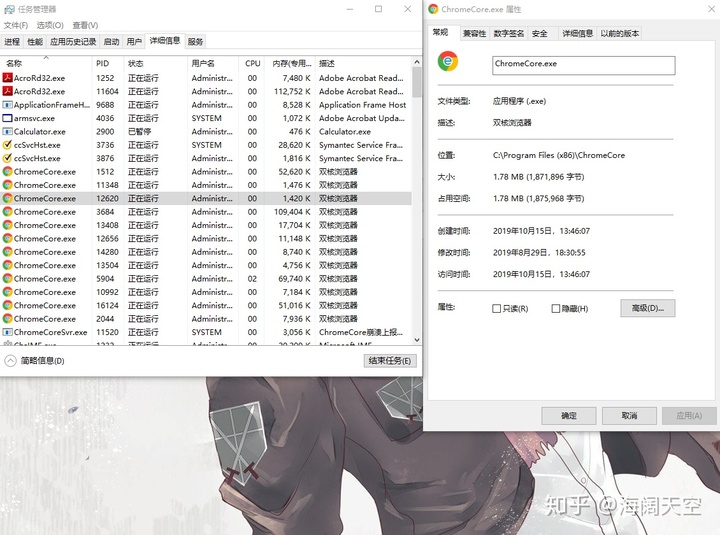Sort processes by the CPU column header
This screenshot has width=720, height=535.
(x=253, y=63)
